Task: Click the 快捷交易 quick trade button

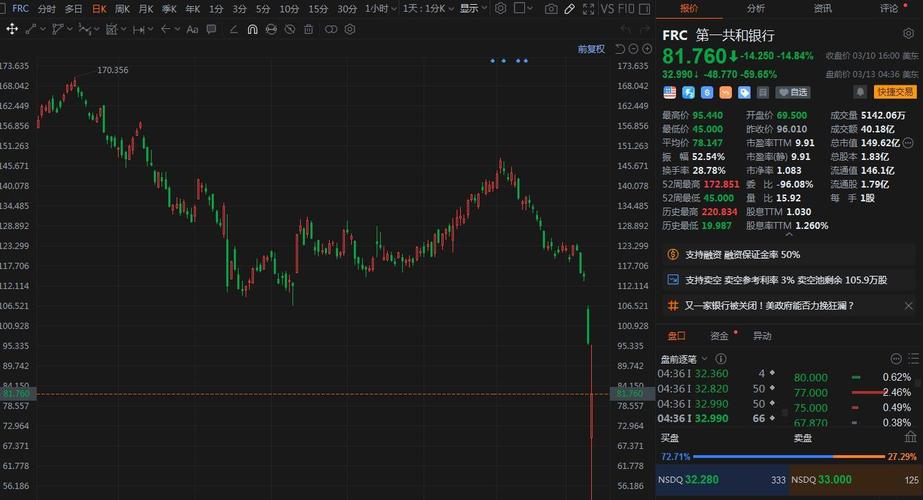Action: click(895, 92)
